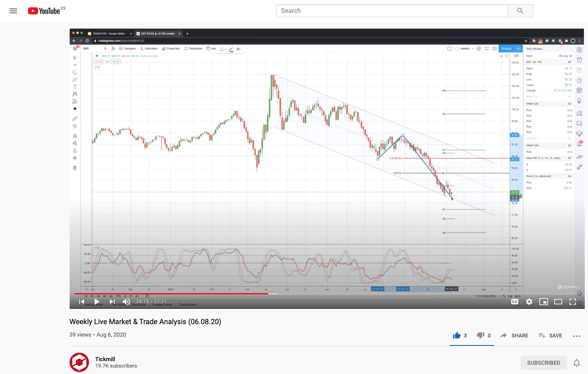Dislike the video with the thumbs-down
Image resolution: width=588 pixels, height=374 pixels.
click(x=481, y=335)
